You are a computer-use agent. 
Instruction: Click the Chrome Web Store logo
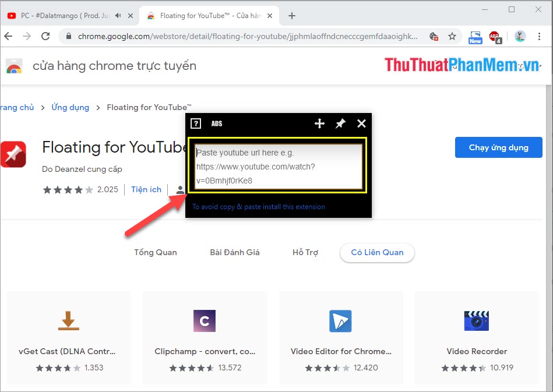coord(14,66)
